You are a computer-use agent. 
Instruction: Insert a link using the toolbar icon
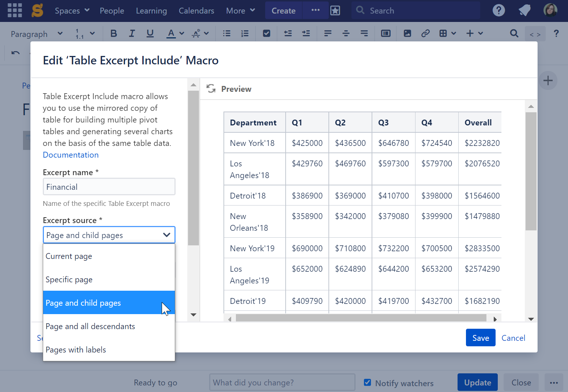pyautogui.click(x=425, y=33)
